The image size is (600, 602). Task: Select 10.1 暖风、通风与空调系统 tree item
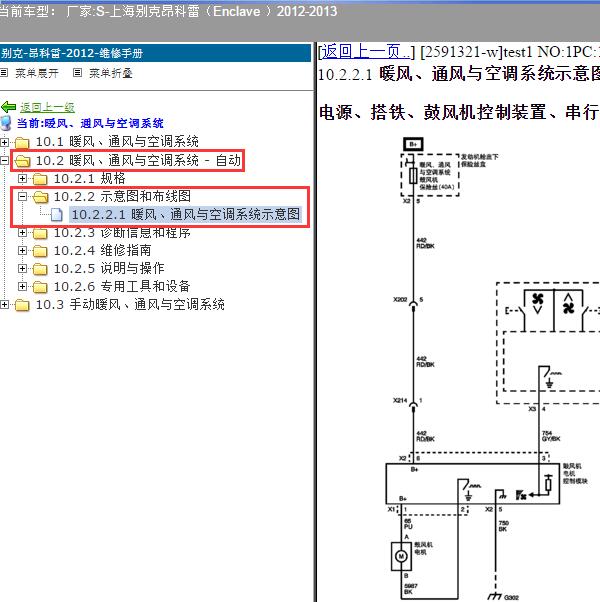tap(117, 142)
